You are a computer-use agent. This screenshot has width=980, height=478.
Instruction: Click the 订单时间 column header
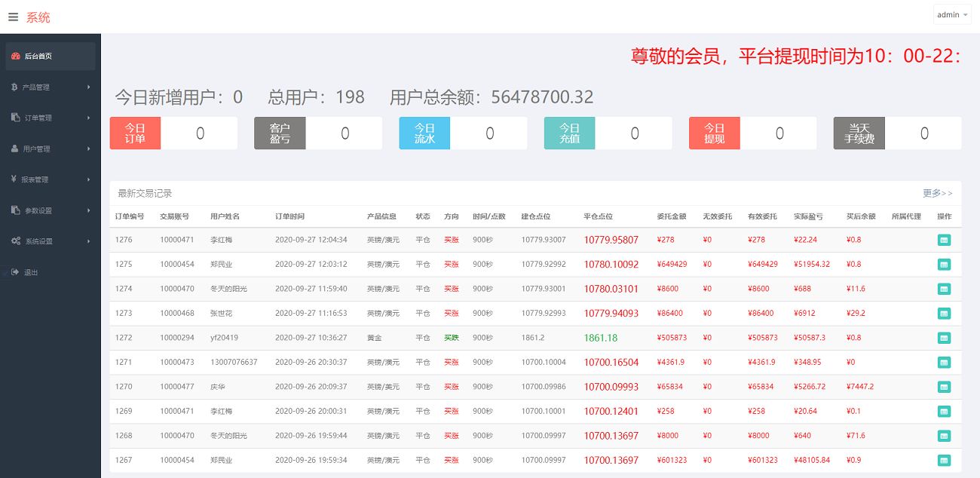tap(289, 216)
